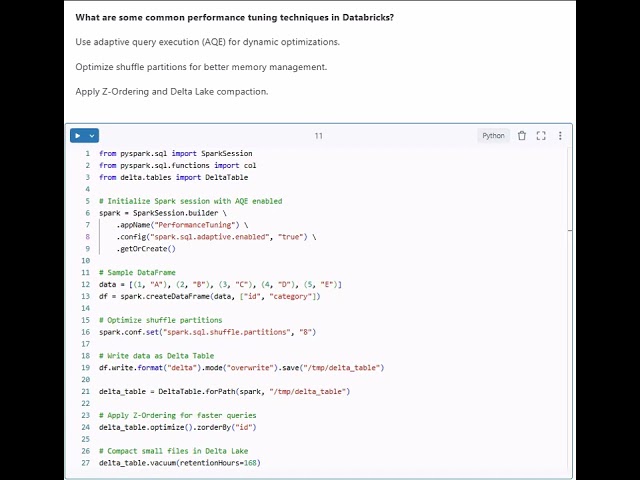Open the run options dropdown arrow
The height and width of the screenshot is (480, 640).
92,136
